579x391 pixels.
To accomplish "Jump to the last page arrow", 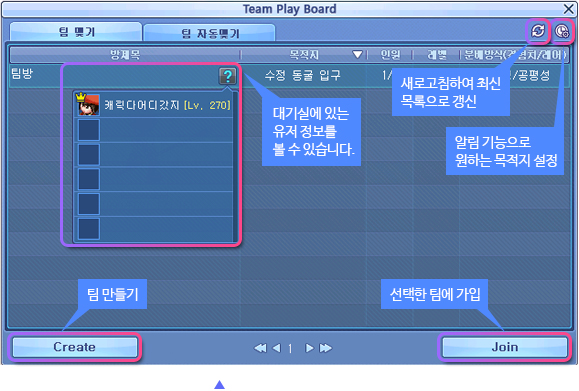I will 325,348.
